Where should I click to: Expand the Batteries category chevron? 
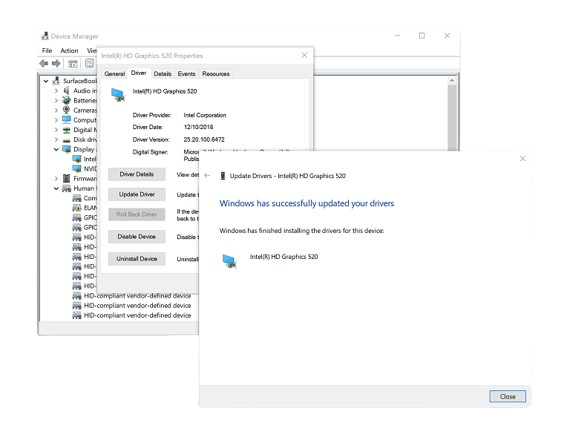pos(56,100)
